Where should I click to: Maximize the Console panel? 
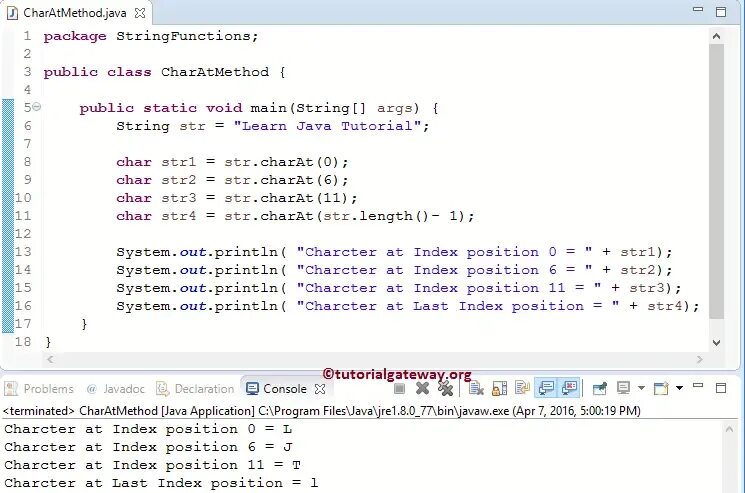[721, 389]
